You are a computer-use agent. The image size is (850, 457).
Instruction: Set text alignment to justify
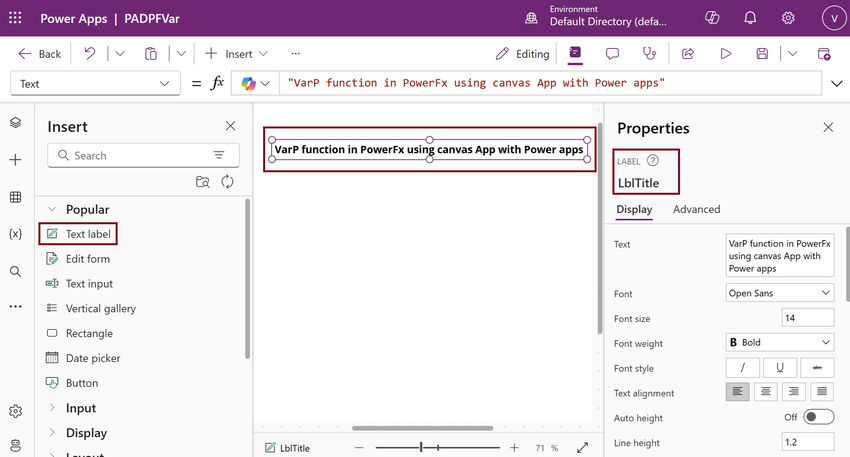822,391
